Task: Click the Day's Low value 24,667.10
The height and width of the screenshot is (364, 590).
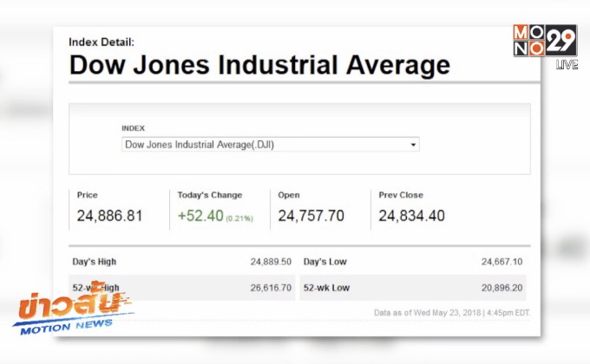Action: 502,262
